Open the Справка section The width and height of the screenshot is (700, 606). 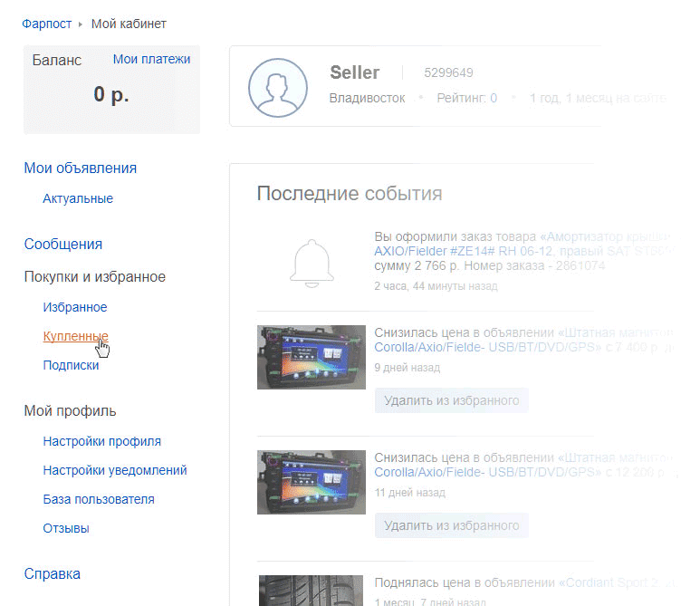coord(52,573)
